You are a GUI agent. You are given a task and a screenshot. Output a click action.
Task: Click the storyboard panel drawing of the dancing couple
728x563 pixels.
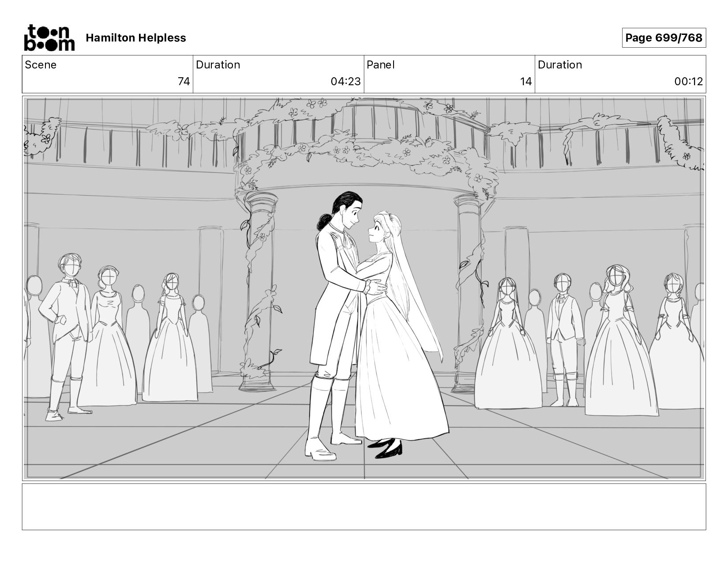[x=364, y=288]
